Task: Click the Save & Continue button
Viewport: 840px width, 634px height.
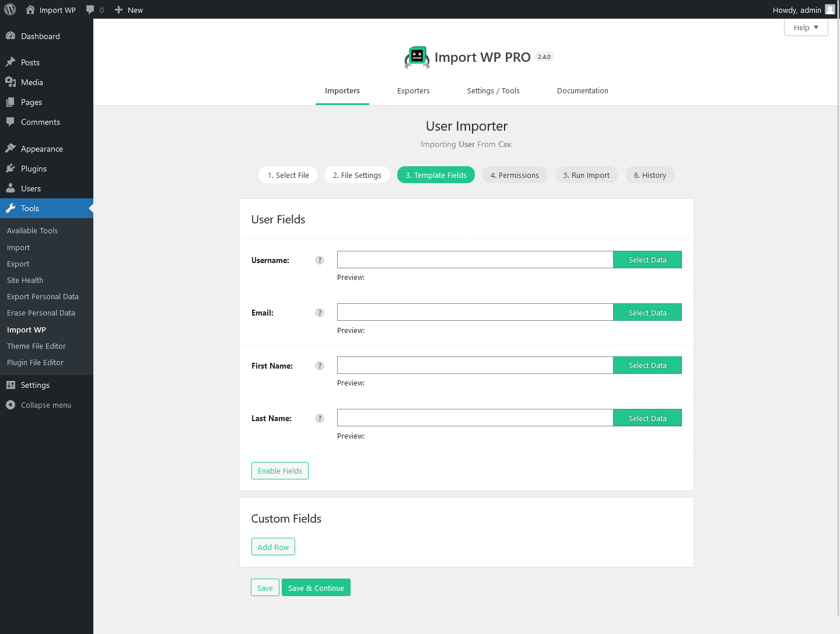Action: pyautogui.click(x=316, y=587)
